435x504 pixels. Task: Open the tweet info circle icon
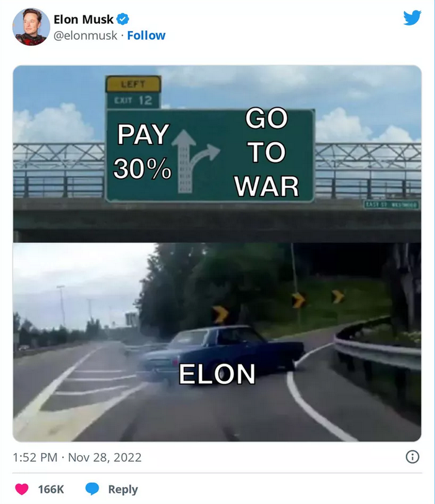413,457
